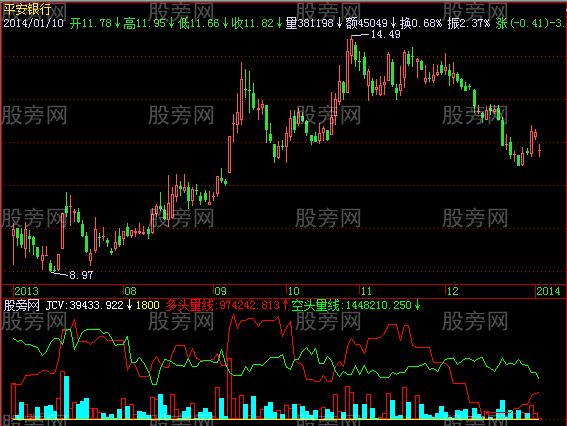
Task: Select the 14.49 high price marker
Action: [x=385, y=34]
